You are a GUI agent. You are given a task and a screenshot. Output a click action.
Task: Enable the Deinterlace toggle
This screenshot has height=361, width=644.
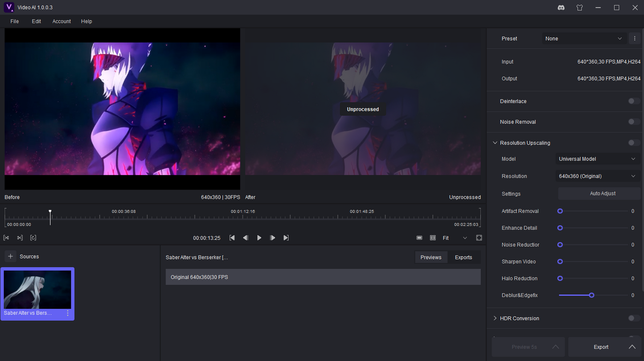coord(634,101)
